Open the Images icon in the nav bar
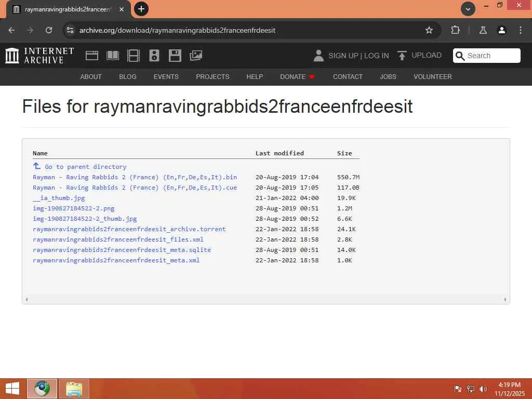The image size is (532, 399). [x=196, y=56]
